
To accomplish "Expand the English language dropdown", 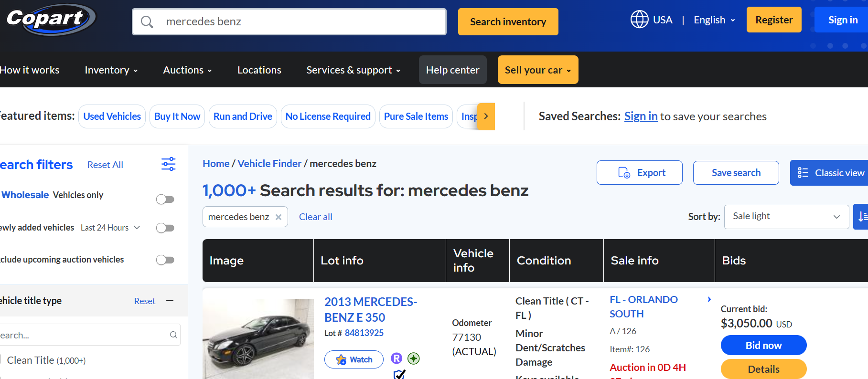I will coord(714,20).
